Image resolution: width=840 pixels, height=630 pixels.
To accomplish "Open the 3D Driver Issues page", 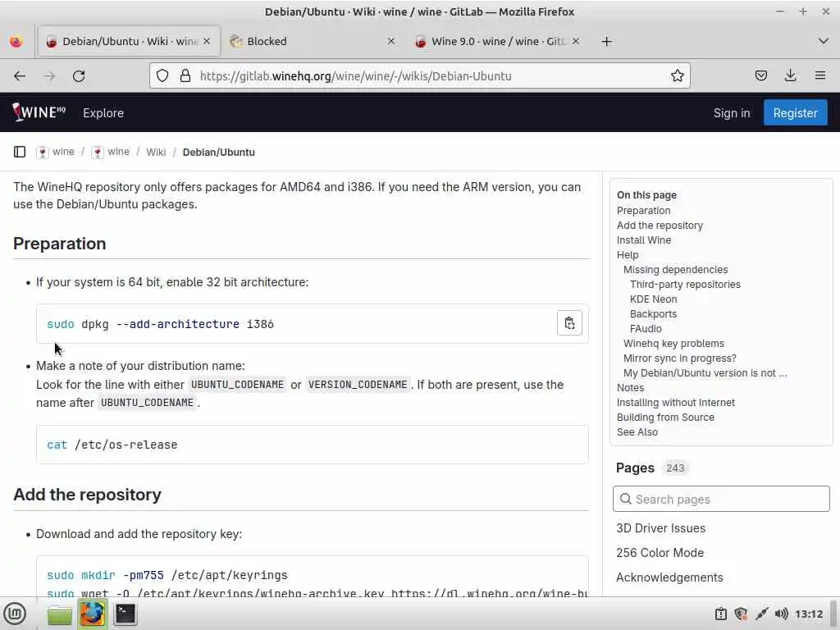I will coord(660,528).
